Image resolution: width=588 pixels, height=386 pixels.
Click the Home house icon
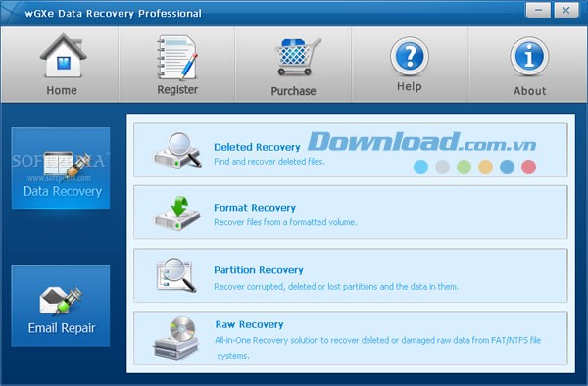(63, 55)
